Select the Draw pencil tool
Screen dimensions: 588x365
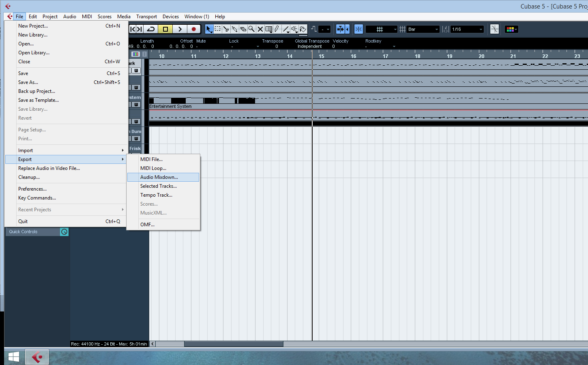click(277, 29)
